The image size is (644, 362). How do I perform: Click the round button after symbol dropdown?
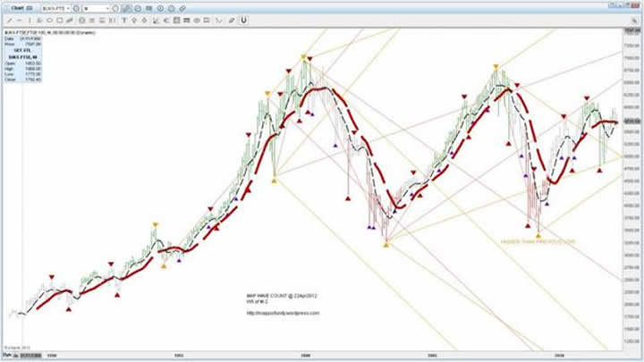point(74,7)
